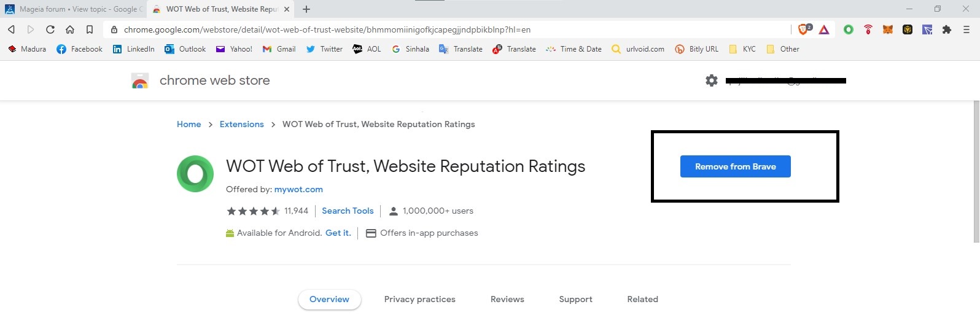
Task: Expand the Other bookmarks folder
Action: (783, 49)
